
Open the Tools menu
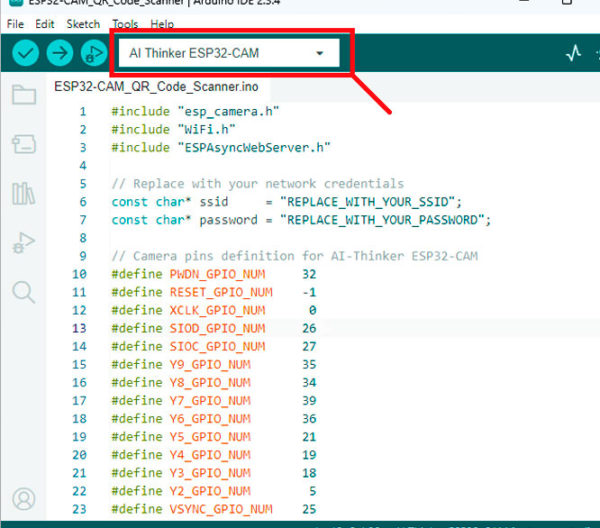coord(125,23)
